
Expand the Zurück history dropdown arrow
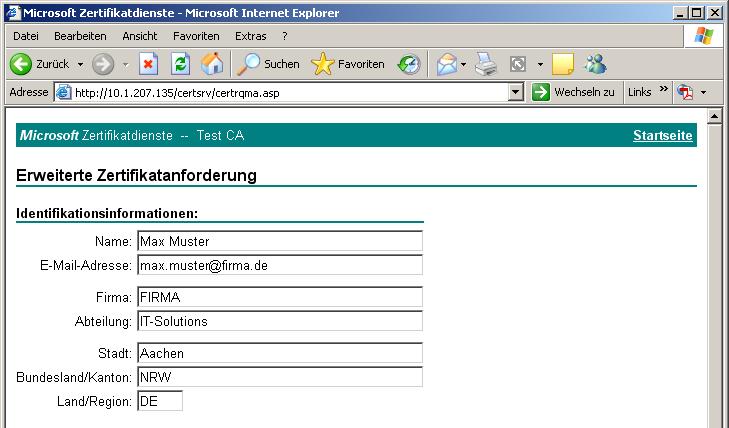point(80,64)
